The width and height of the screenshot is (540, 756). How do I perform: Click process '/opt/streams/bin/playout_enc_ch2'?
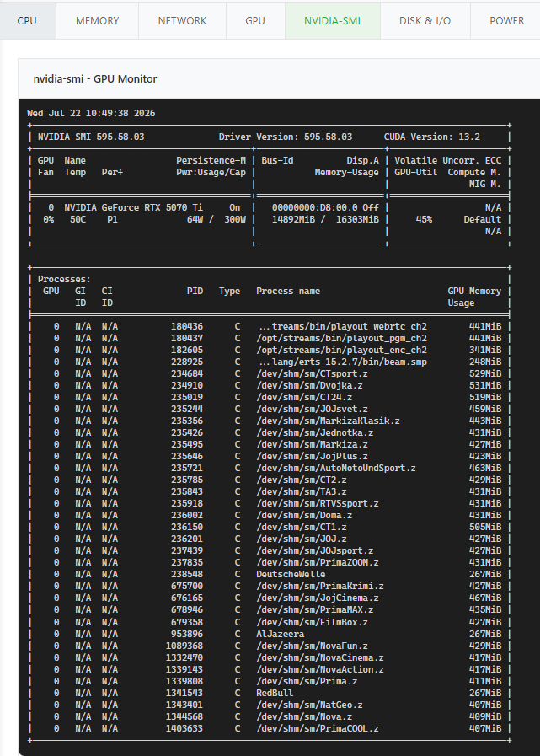tap(341, 350)
